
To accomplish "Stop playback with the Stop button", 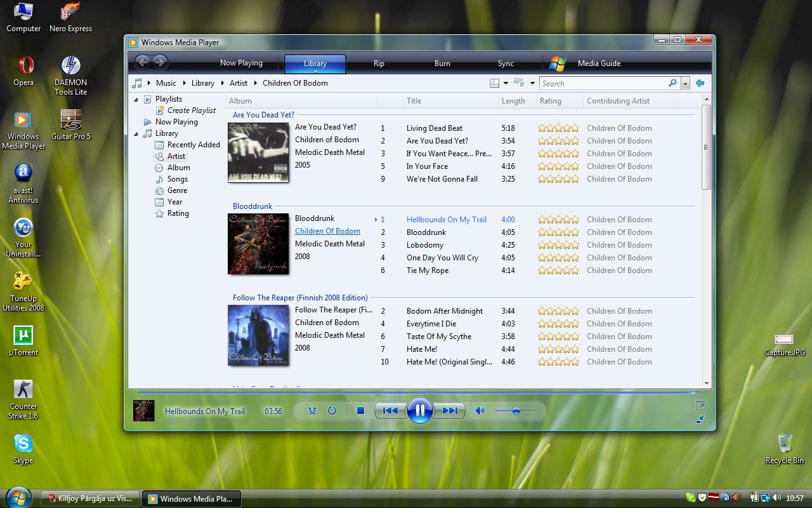I will [360, 411].
